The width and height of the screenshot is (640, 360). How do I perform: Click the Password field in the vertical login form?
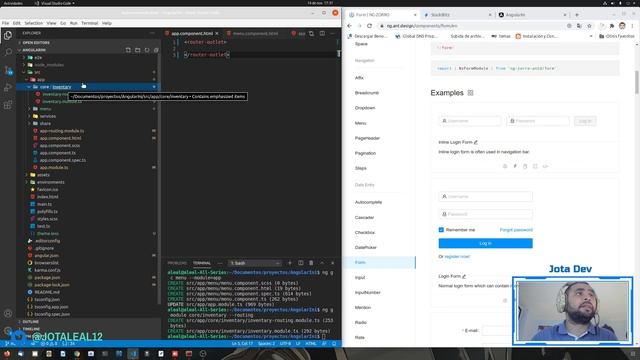click(485, 214)
